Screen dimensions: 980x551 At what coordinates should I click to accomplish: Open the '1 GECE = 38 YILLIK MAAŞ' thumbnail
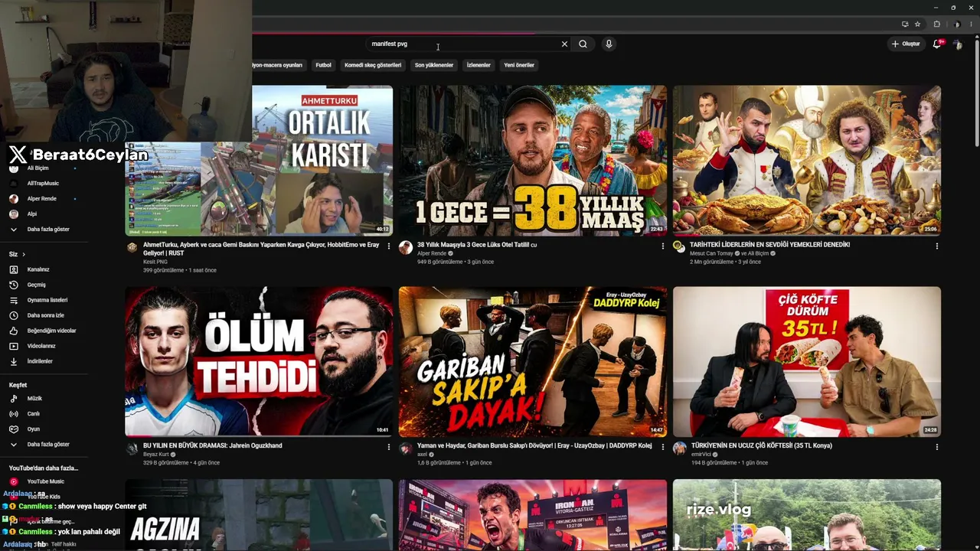coord(533,161)
